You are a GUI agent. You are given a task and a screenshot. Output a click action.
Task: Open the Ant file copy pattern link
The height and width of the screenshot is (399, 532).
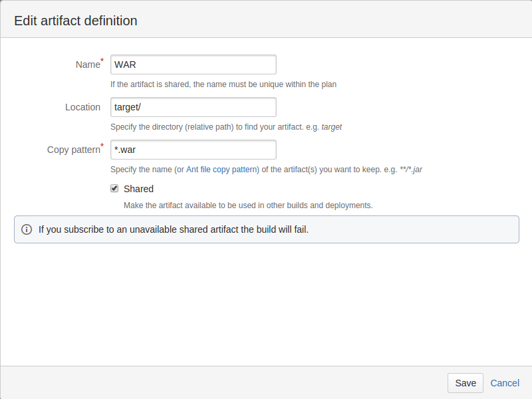pos(221,170)
